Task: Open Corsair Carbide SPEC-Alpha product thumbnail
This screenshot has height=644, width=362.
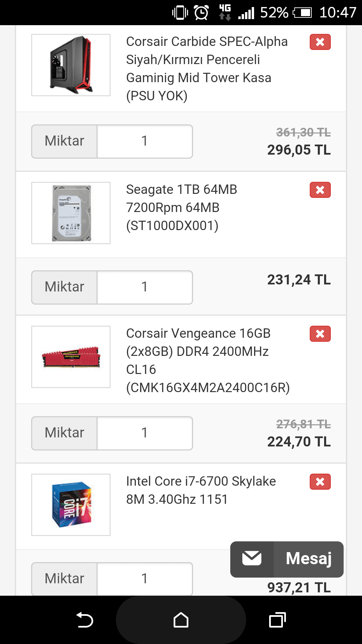Action: (71, 65)
